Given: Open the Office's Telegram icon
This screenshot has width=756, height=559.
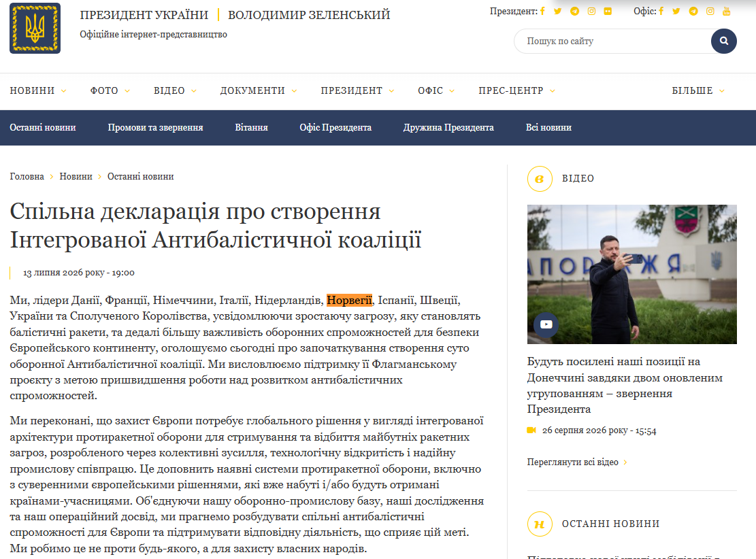Looking at the screenshot, I should point(693,11).
